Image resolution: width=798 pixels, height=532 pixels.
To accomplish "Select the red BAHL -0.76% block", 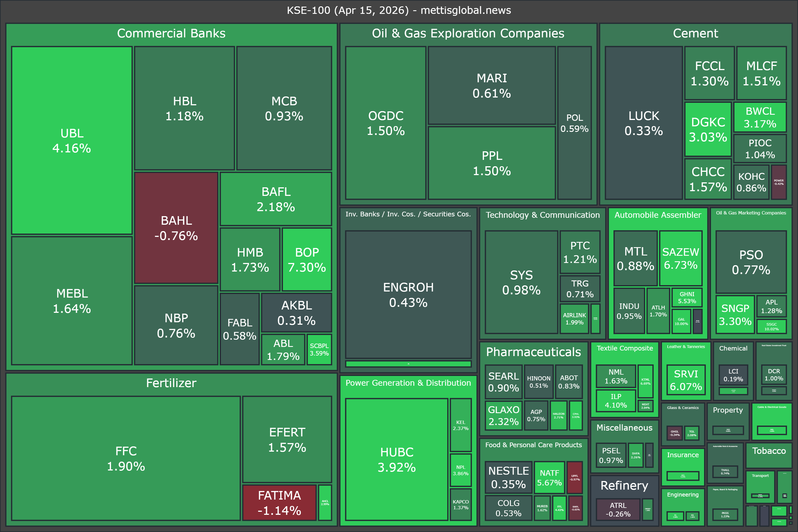I will click(176, 228).
